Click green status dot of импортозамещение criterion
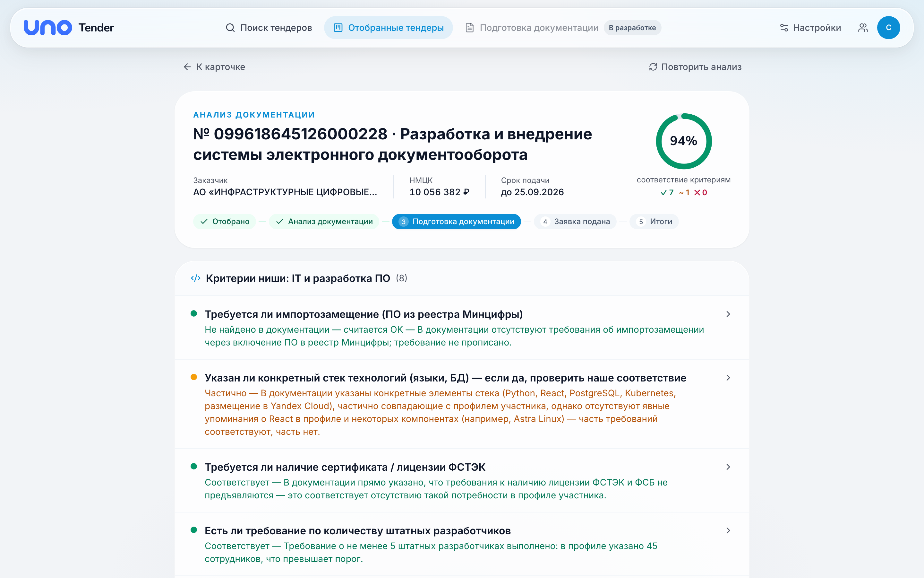The height and width of the screenshot is (578, 924). (x=193, y=313)
